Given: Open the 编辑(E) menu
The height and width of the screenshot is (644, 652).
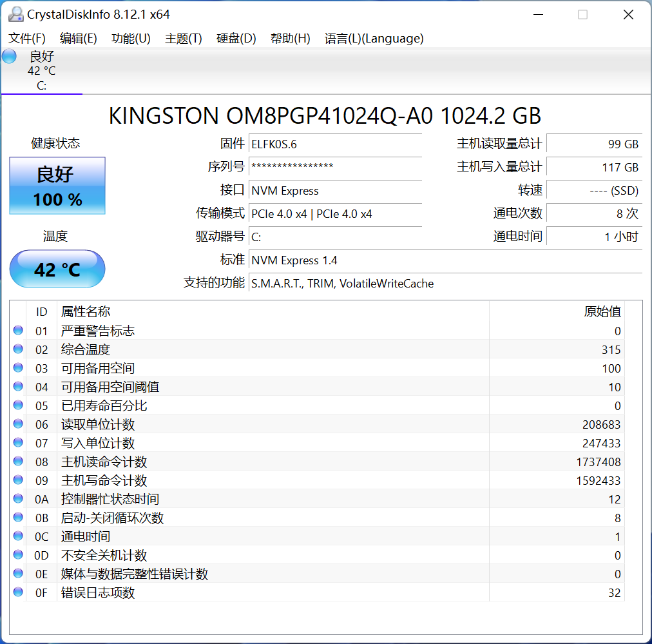Looking at the screenshot, I should pyautogui.click(x=78, y=38).
